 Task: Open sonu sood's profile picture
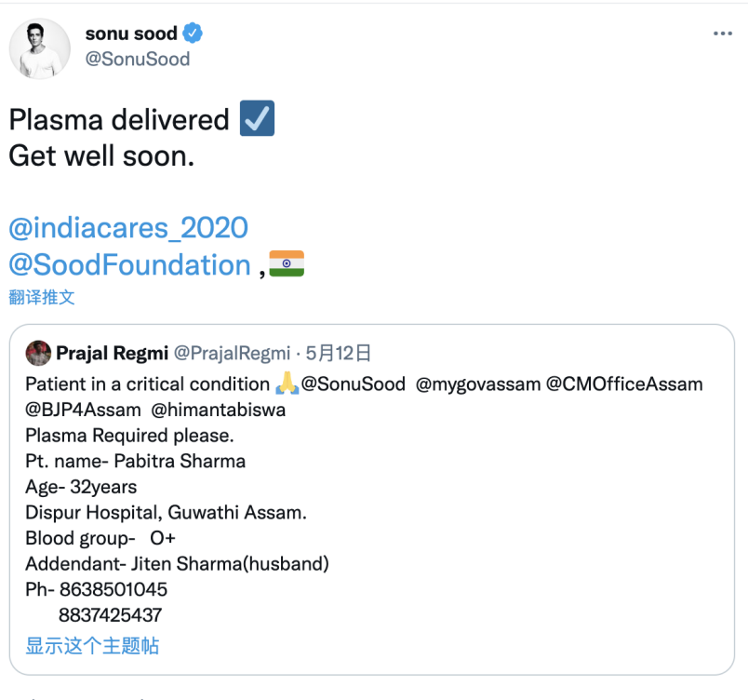coord(40,47)
